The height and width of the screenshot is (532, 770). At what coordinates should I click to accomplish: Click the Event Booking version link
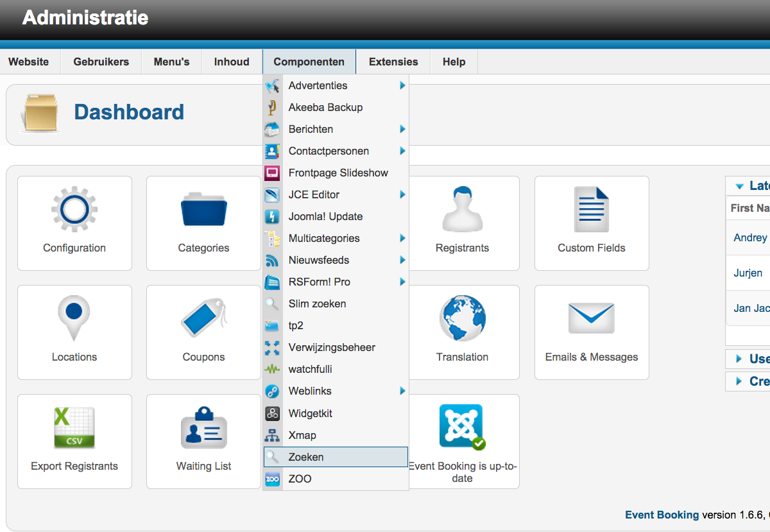pos(662,515)
